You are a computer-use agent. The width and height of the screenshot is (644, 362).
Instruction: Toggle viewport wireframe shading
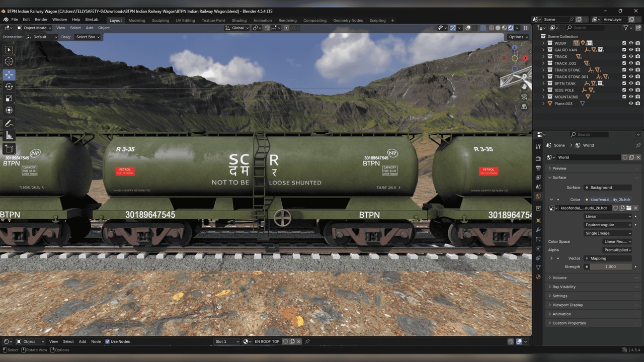[x=492, y=28]
